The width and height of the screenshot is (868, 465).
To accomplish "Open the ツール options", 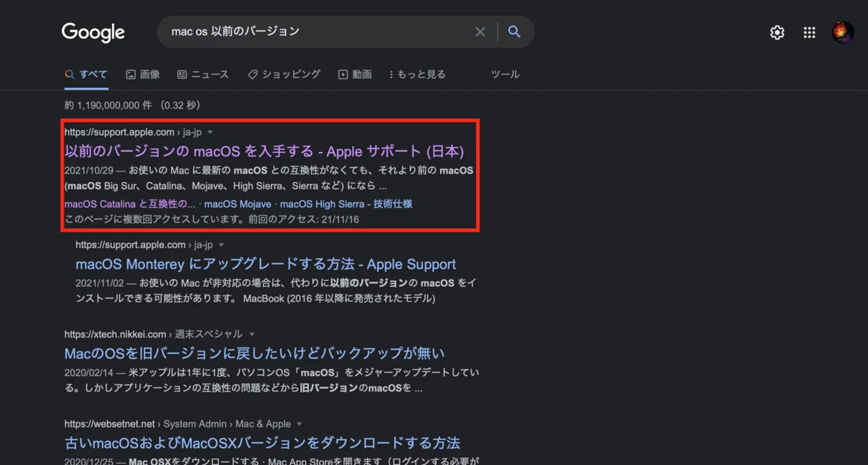I will click(505, 74).
